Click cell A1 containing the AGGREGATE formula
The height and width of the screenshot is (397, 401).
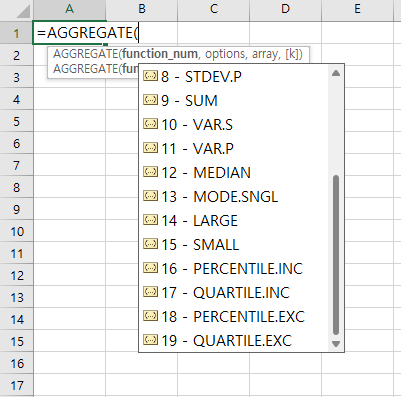pos(69,33)
